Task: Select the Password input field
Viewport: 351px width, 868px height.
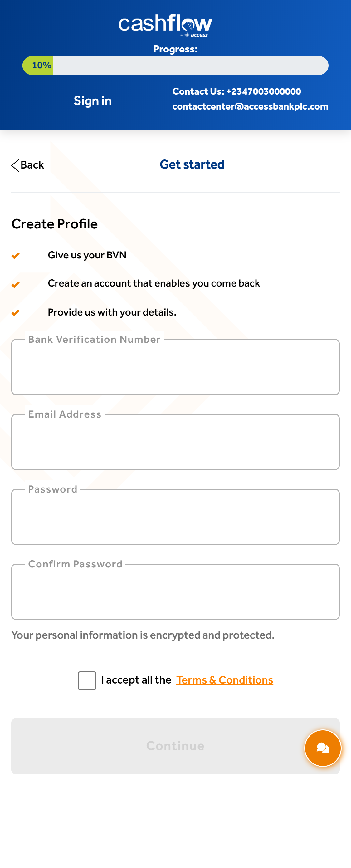Action: 175,517
